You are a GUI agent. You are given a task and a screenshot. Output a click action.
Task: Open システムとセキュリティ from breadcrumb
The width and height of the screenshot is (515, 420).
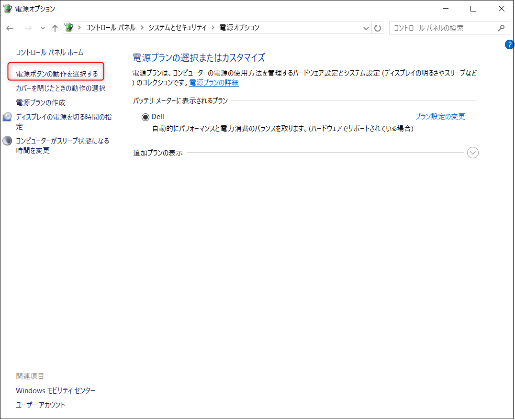(176, 28)
